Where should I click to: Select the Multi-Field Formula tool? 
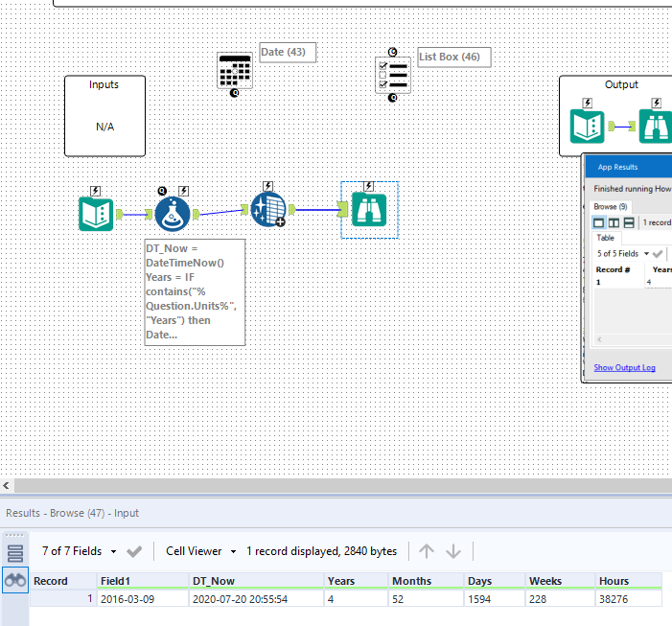268,210
